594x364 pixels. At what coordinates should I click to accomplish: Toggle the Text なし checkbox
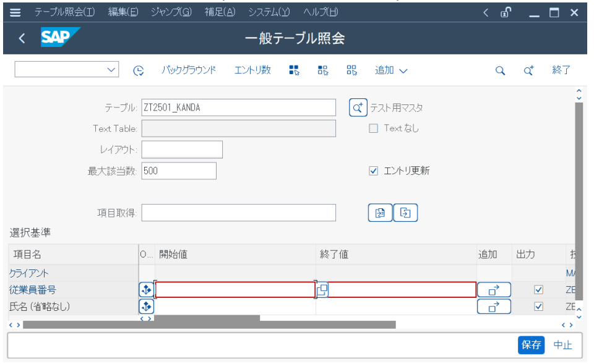374,129
